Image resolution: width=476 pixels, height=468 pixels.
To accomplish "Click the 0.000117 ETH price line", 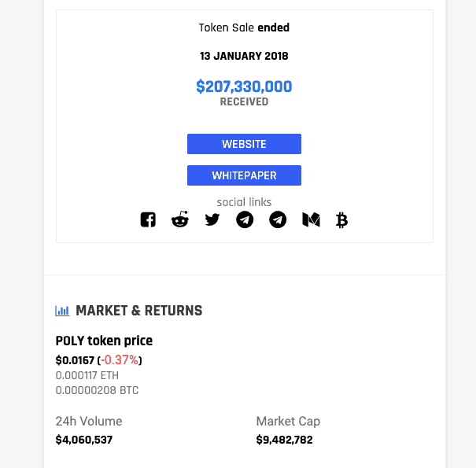I will point(87,375).
